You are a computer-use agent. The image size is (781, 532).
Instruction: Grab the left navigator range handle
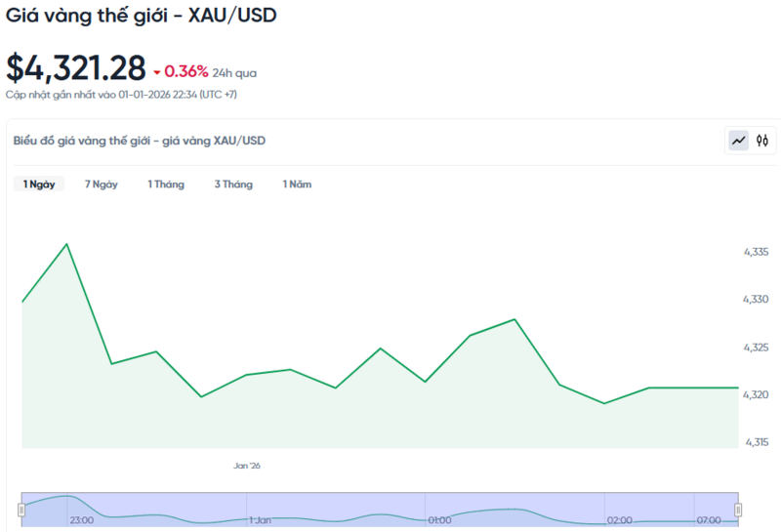point(21,509)
